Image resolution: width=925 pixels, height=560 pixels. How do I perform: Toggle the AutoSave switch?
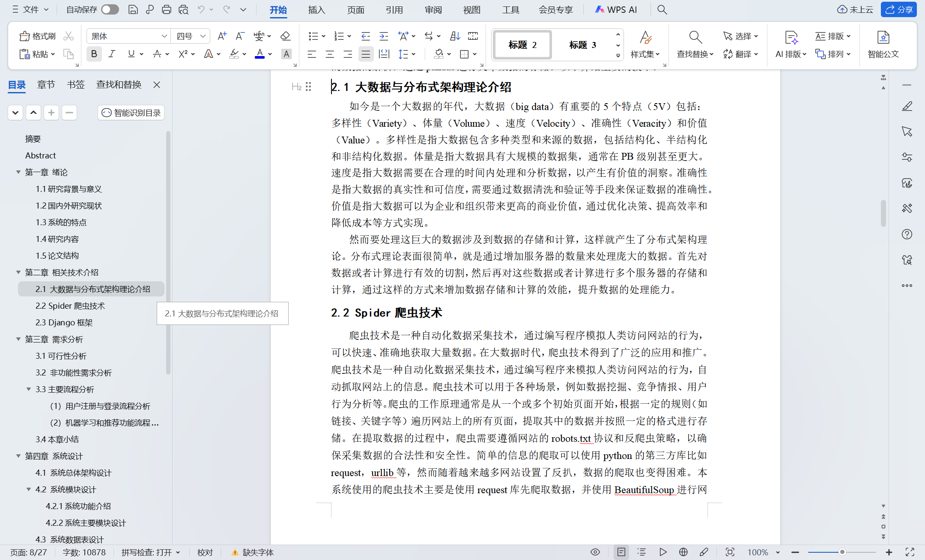click(110, 9)
